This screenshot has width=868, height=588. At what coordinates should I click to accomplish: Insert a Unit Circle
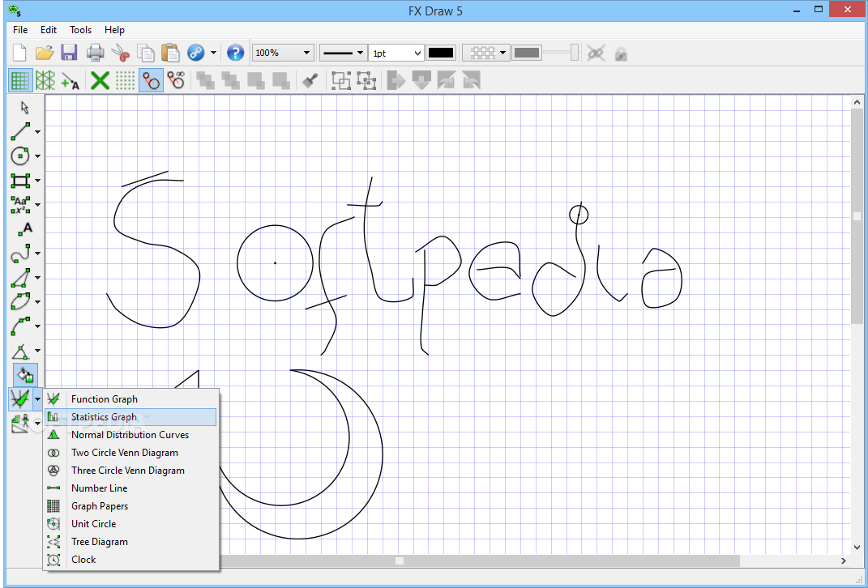(x=130, y=524)
